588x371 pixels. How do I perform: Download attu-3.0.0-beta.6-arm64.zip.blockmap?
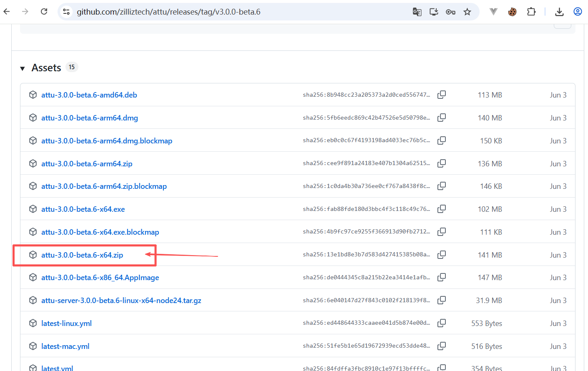coord(104,186)
